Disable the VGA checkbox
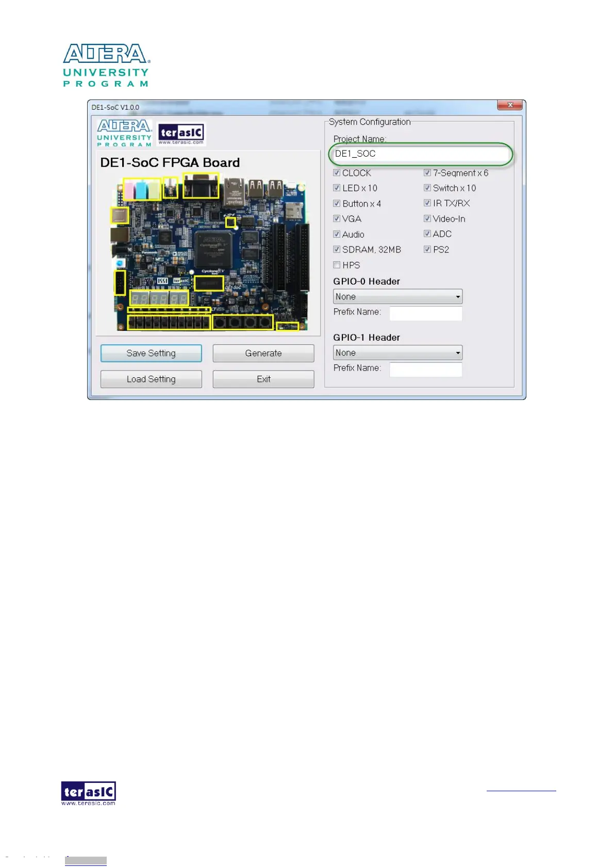Image resolution: width=614 pixels, height=868 pixels. tap(337, 219)
